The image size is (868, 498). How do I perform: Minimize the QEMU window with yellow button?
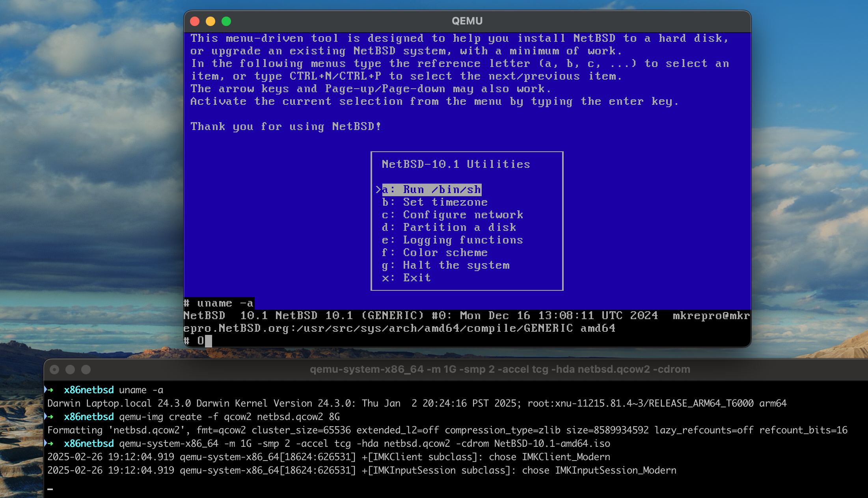coord(210,21)
